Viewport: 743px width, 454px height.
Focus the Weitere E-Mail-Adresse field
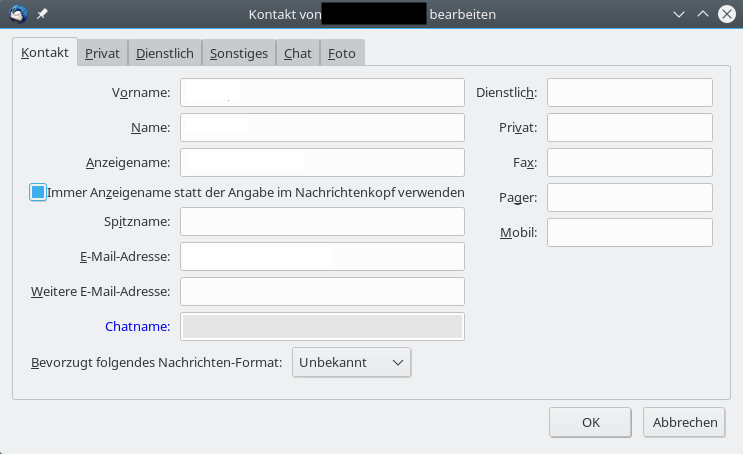(322, 292)
